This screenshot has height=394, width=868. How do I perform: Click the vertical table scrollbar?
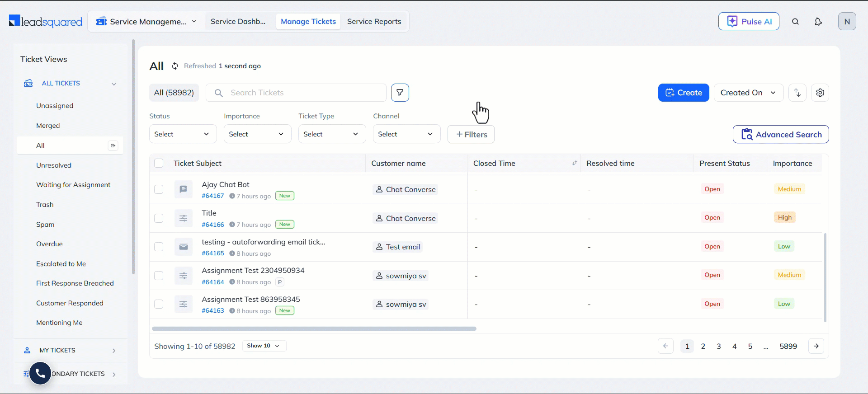[825, 277]
